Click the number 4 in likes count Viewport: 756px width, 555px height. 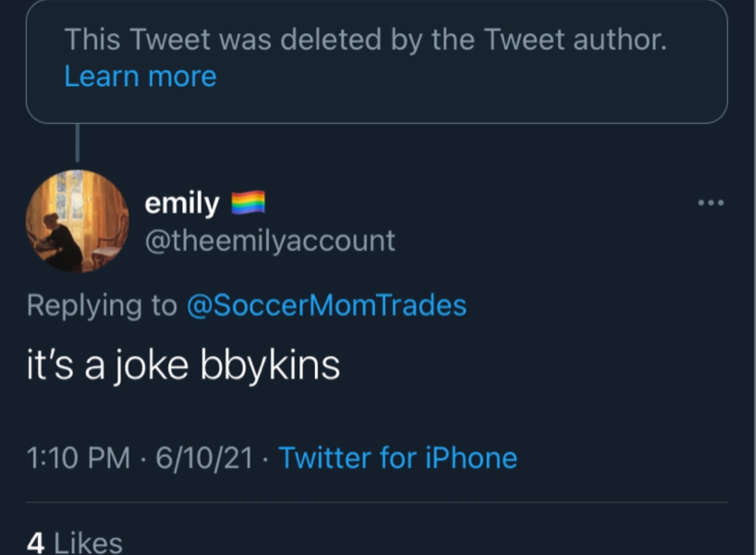pyautogui.click(x=35, y=543)
